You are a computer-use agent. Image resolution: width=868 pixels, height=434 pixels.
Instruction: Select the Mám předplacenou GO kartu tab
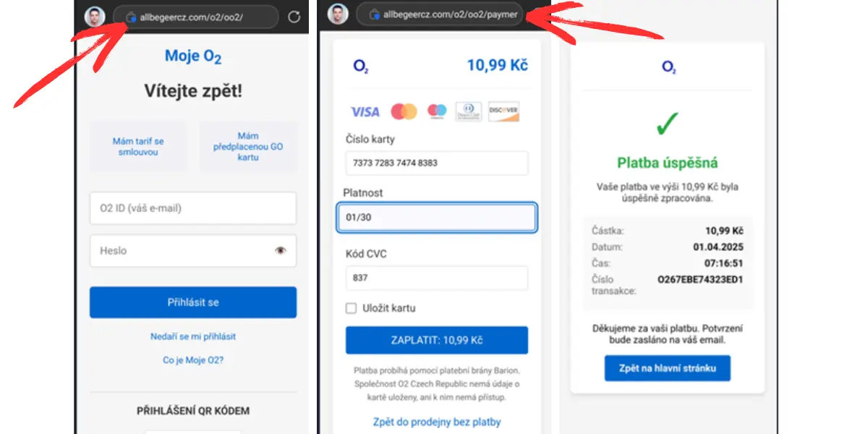pos(248,147)
